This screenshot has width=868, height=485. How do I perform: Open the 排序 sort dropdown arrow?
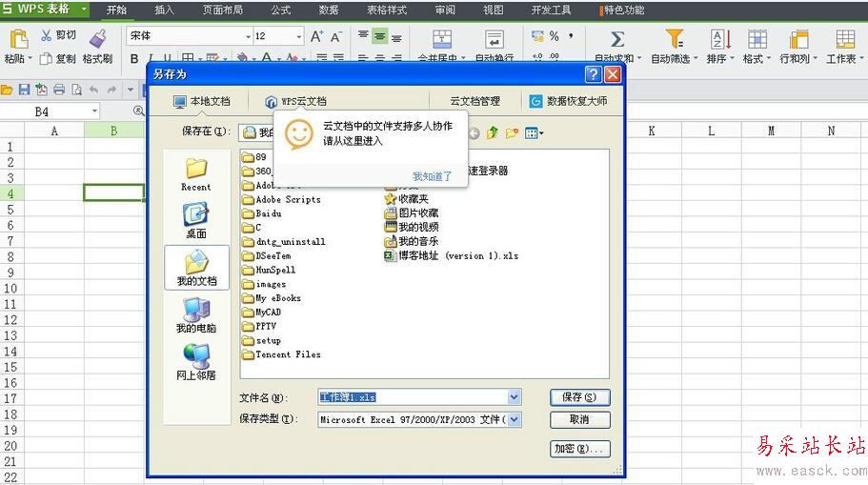732,58
